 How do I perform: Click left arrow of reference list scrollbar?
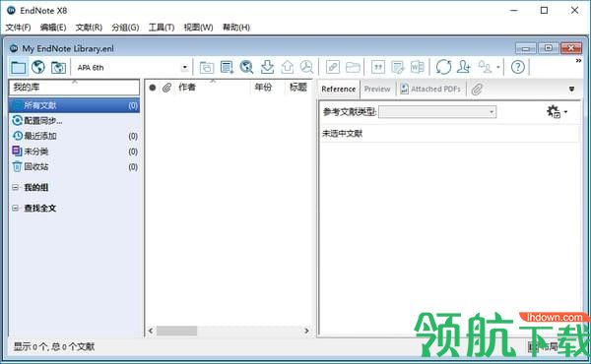(151, 331)
